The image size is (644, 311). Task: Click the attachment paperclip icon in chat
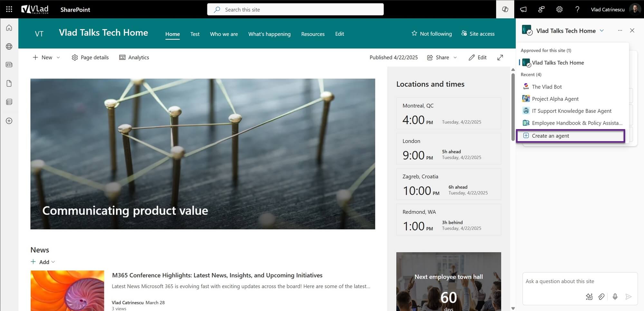(x=601, y=297)
